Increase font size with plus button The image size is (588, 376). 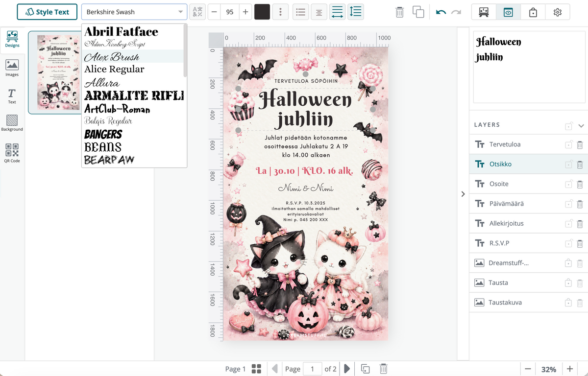coord(245,12)
